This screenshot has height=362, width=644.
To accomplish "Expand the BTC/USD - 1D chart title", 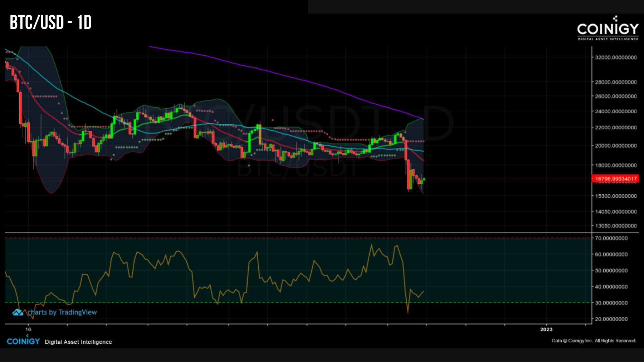I will pyautogui.click(x=50, y=23).
